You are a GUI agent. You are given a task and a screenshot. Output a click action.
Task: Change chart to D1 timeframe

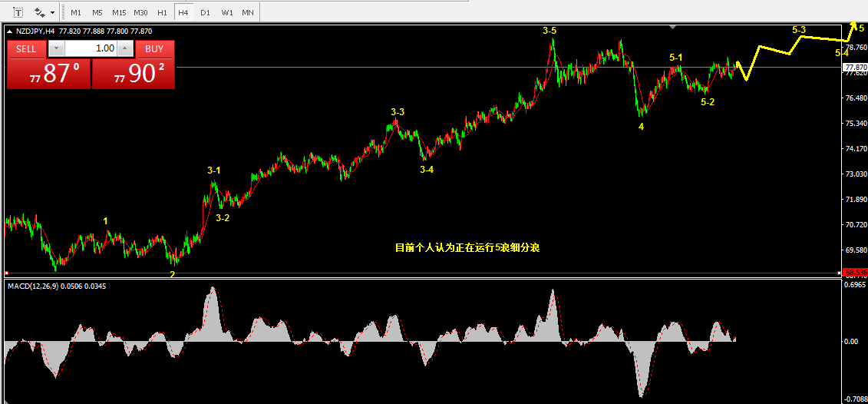point(205,12)
